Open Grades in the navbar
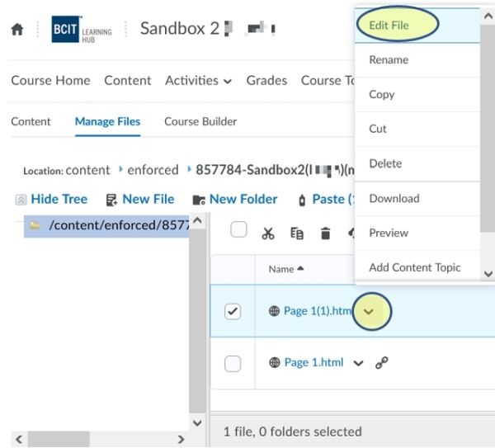 [x=266, y=81]
